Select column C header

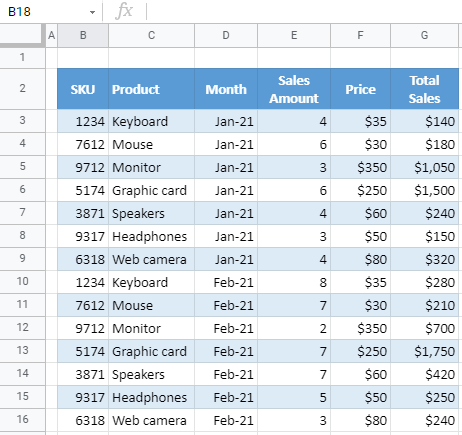click(151, 35)
